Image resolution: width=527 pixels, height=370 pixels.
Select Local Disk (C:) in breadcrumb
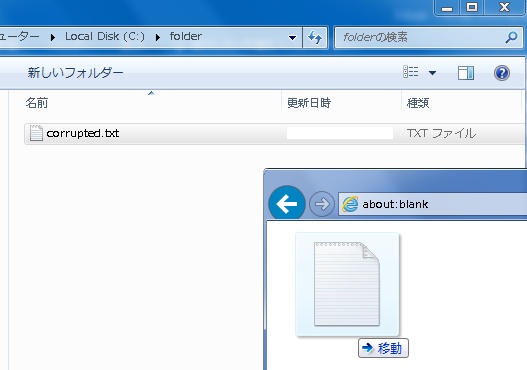coord(105,36)
